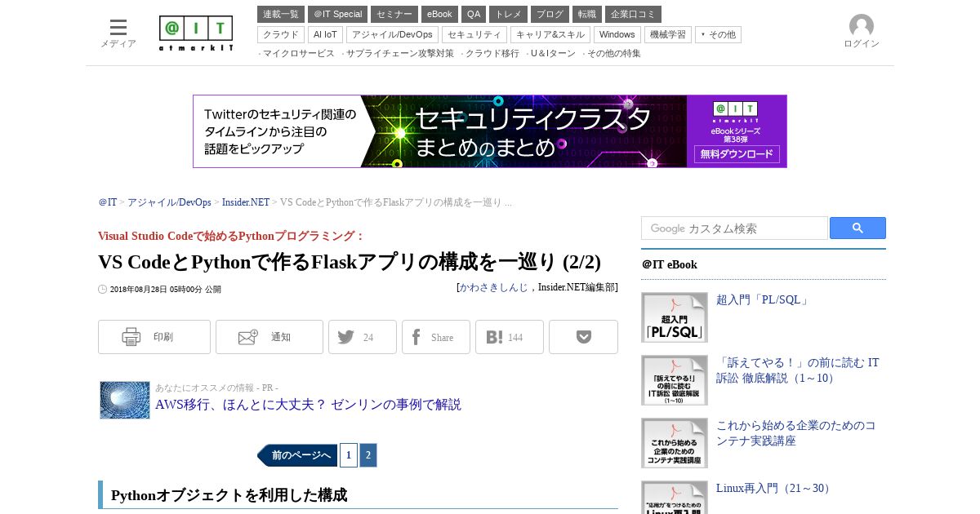This screenshot has height=514, width=980.
Task: Expand the その他 dropdown menu
Action: 718,34
